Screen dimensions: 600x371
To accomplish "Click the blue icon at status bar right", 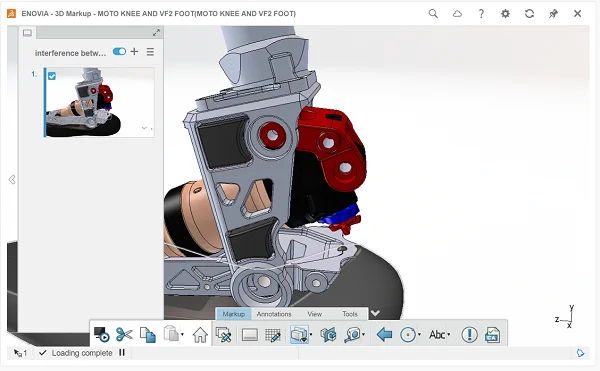I will tap(580, 353).
